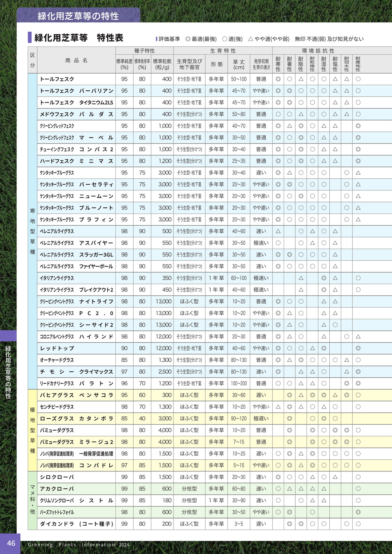Click product name ローズグラス カタンボラ
Viewport: 392px width, 554px height.
76,418
